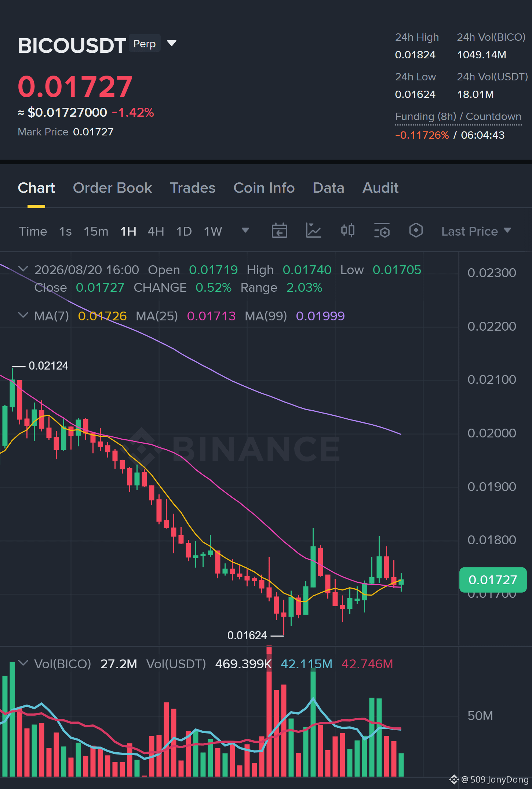Tap the 0.02300 price axis label
The width and height of the screenshot is (532, 789).
[x=492, y=273]
